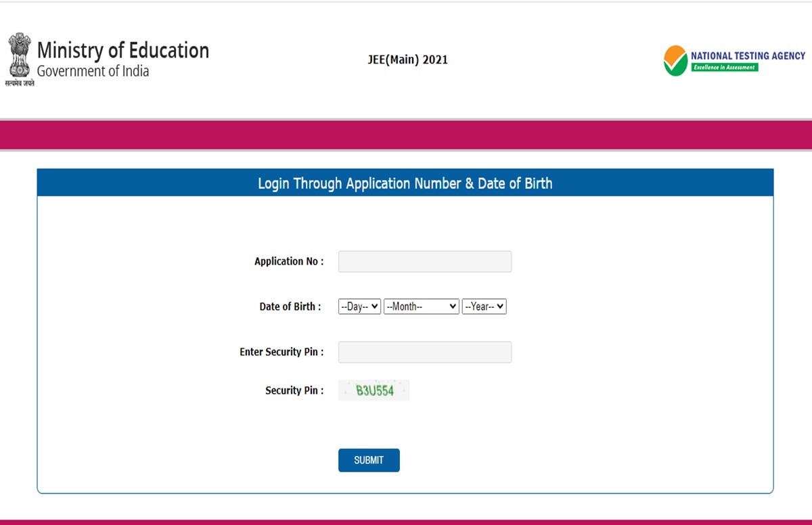Screen dimensions: 812x525
Task: Click the JEE(Main) 2021 title
Action: [x=407, y=60]
